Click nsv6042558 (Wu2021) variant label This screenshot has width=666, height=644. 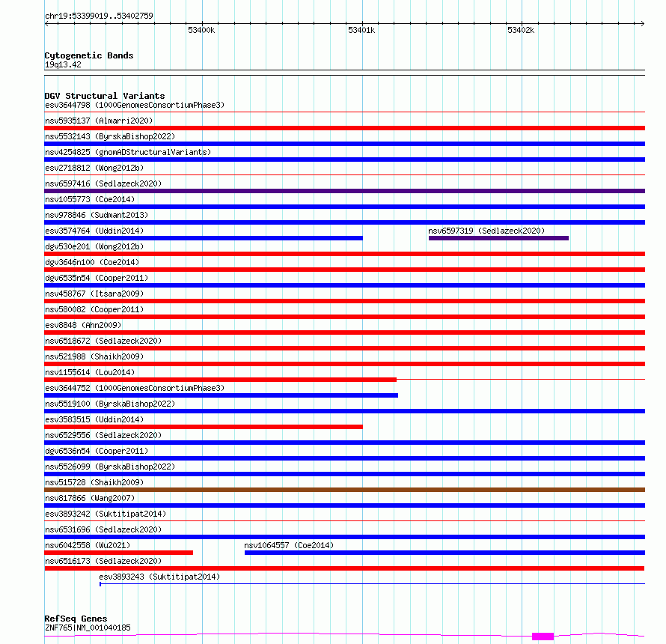pos(88,545)
